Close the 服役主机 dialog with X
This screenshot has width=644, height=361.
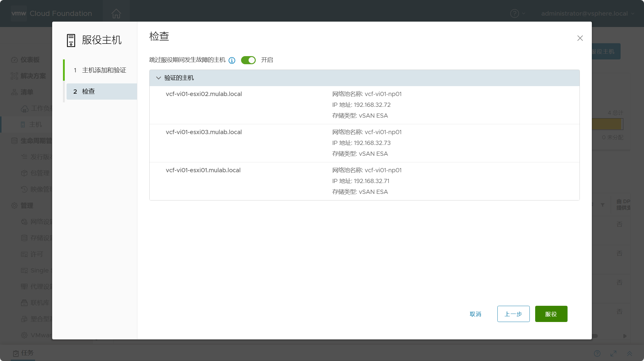(580, 38)
